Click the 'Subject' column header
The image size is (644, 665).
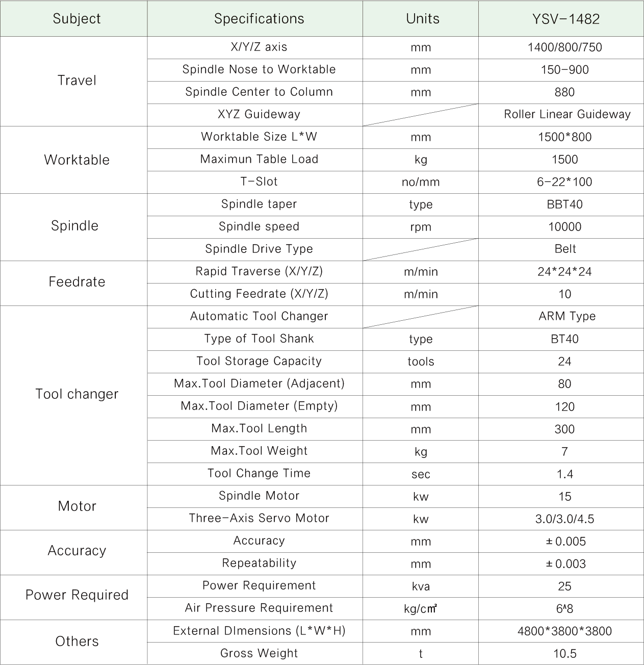[74, 18]
